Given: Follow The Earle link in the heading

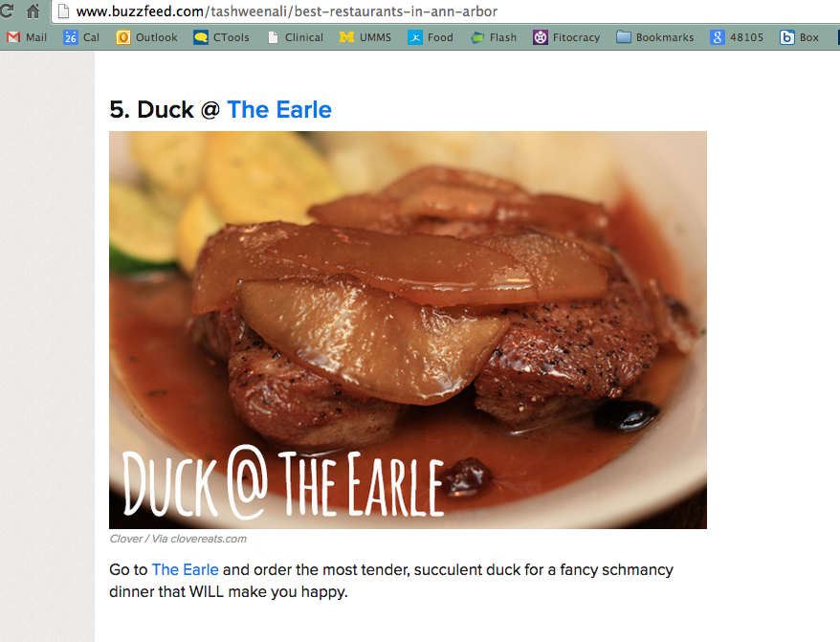Looking at the screenshot, I should click(x=279, y=110).
